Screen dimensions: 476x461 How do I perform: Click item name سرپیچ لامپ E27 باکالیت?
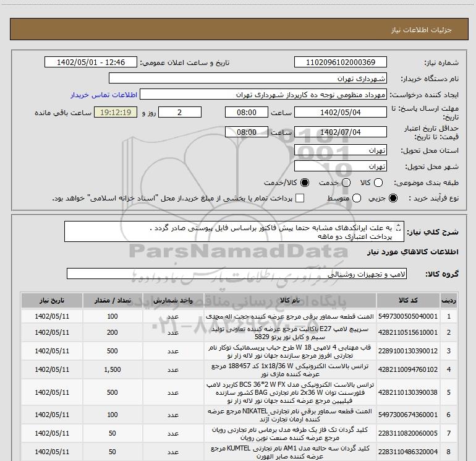click(290, 333)
